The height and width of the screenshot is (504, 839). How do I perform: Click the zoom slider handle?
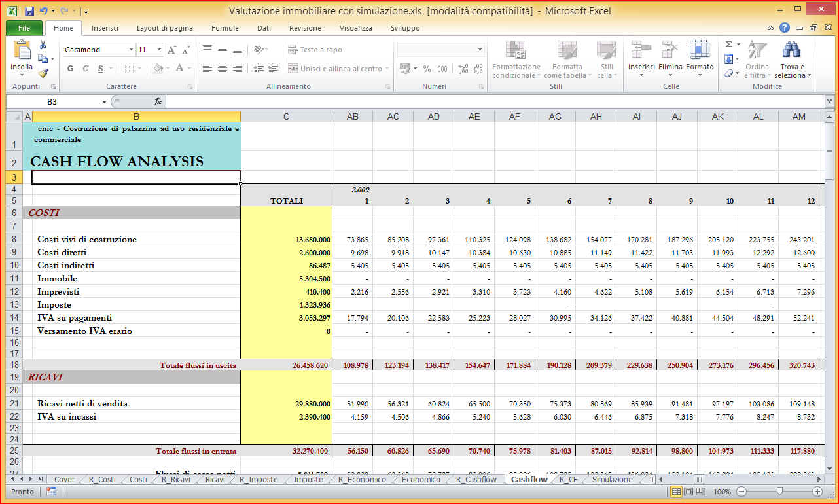779,492
